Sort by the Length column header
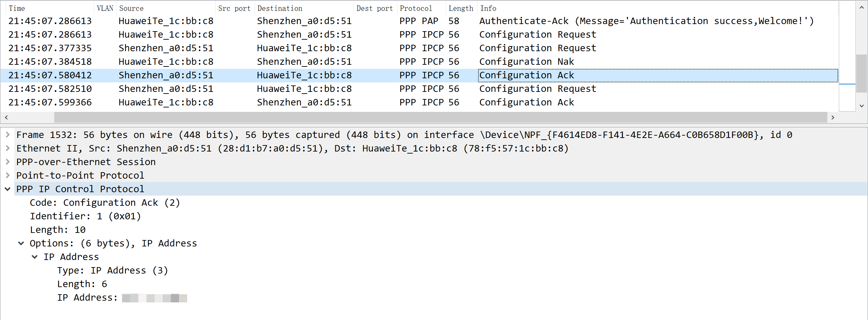The width and height of the screenshot is (868, 320). 460,8
